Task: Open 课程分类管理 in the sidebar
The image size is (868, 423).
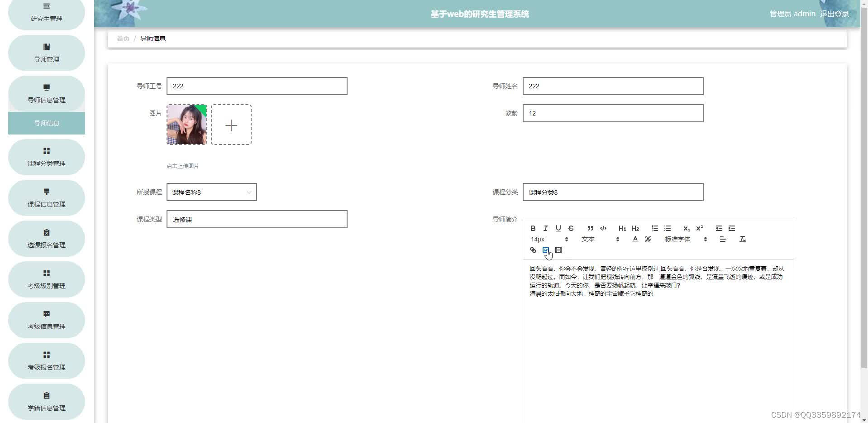Action: 47,157
